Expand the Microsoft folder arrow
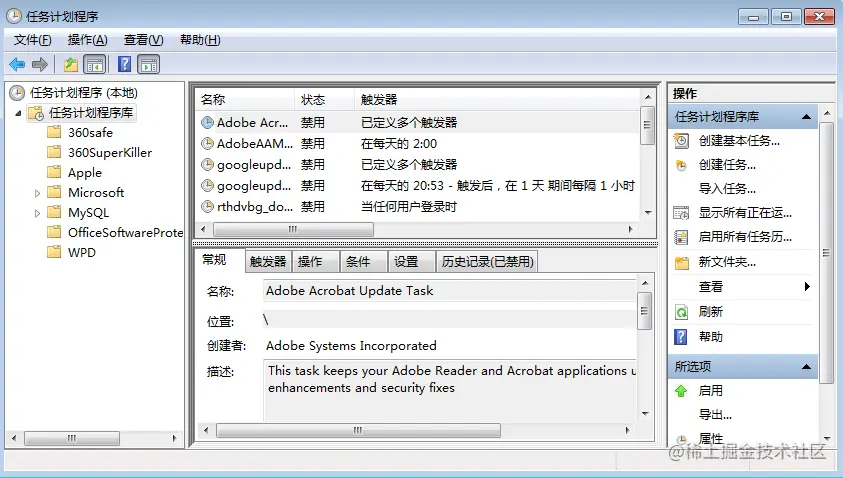Image resolution: width=843 pixels, height=478 pixels. point(37,193)
